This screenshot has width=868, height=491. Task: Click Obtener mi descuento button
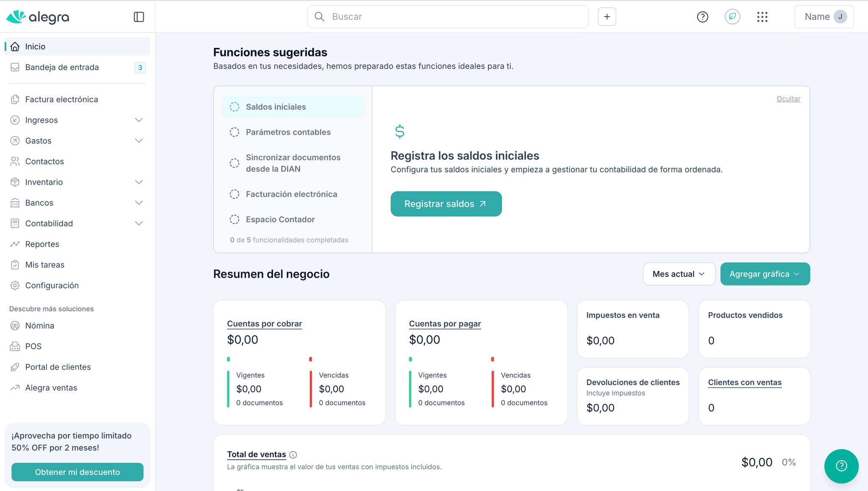tap(77, 472)
